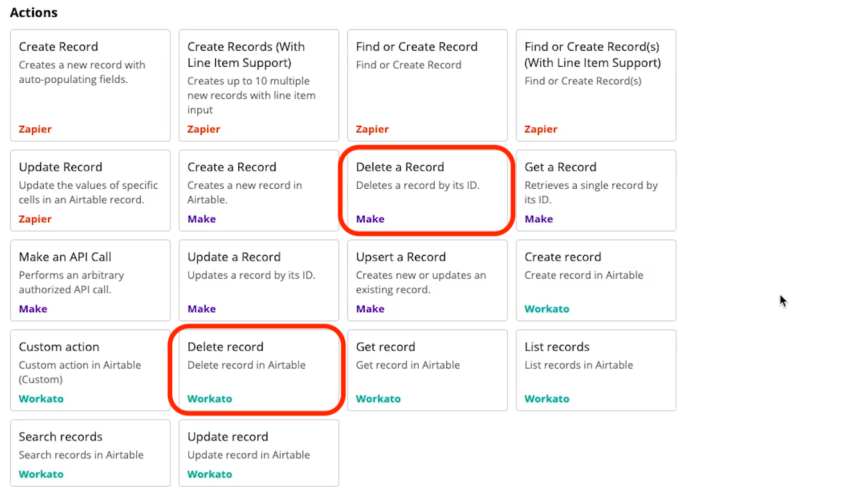Choose the Make an API Call card
This screenshot has height=504, width=842.
90,280
